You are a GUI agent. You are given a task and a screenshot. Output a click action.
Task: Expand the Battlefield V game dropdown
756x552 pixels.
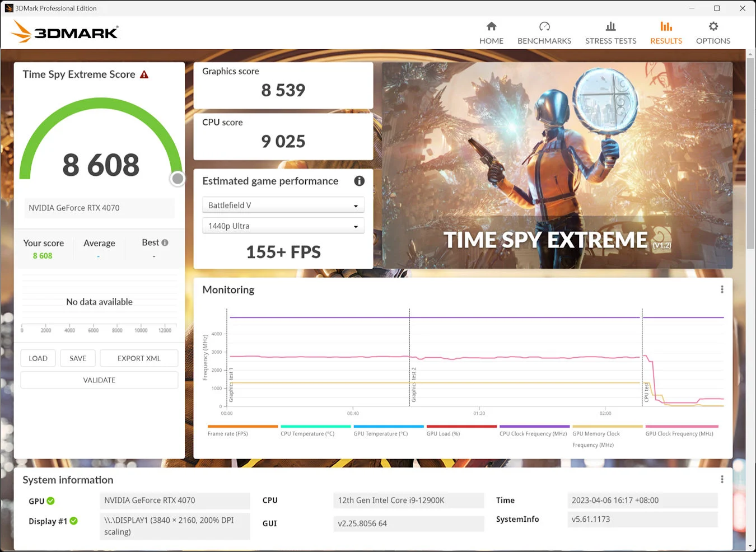click(283, 205)
